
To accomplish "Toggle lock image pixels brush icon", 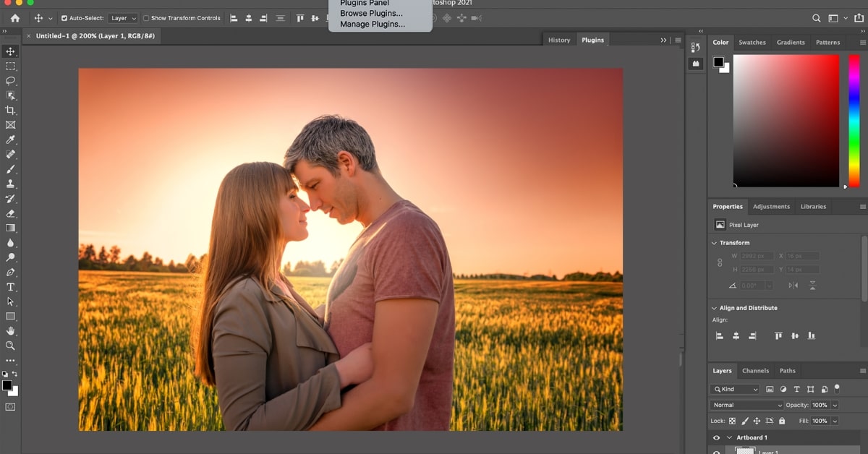I will tap(745, 421).
